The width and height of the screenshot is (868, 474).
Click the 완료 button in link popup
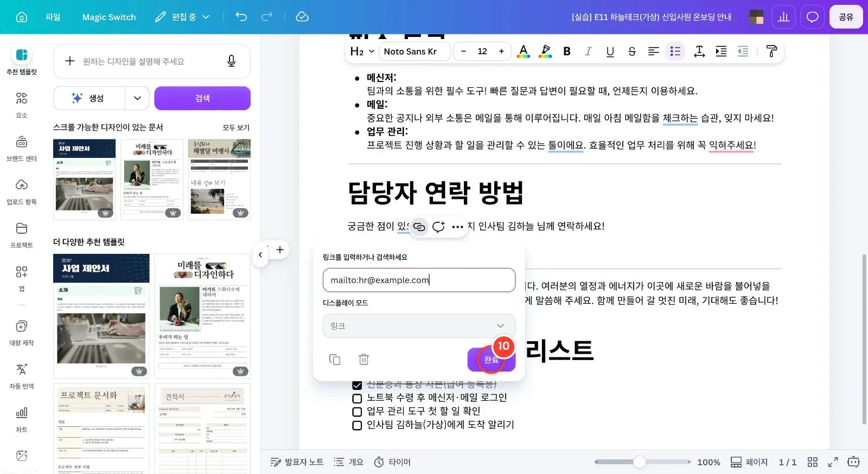coord(492,360)
